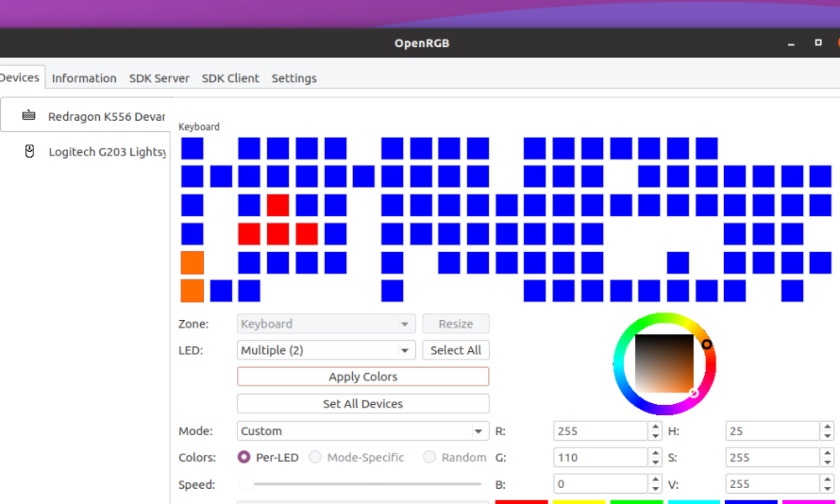Select the Per-LED colors radio button
The image size is (840, 504).
coord(244,458)
